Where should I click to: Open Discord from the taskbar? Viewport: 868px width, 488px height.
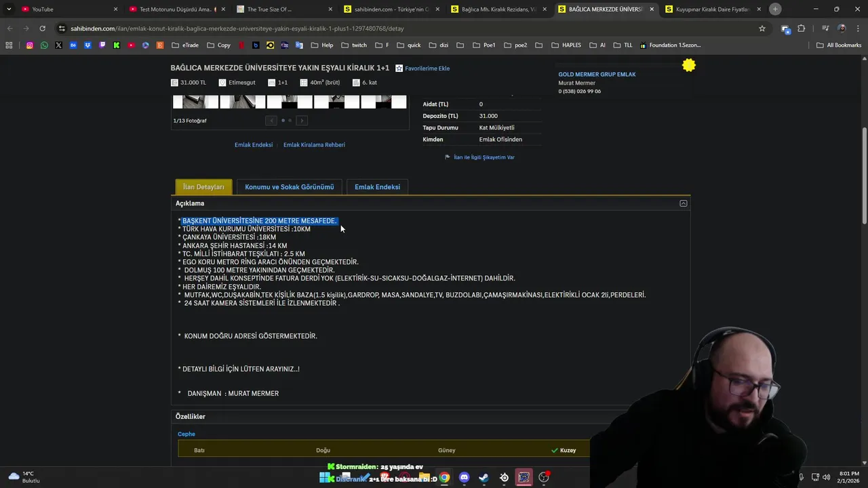pyautogui.click(x=464, y=477)
